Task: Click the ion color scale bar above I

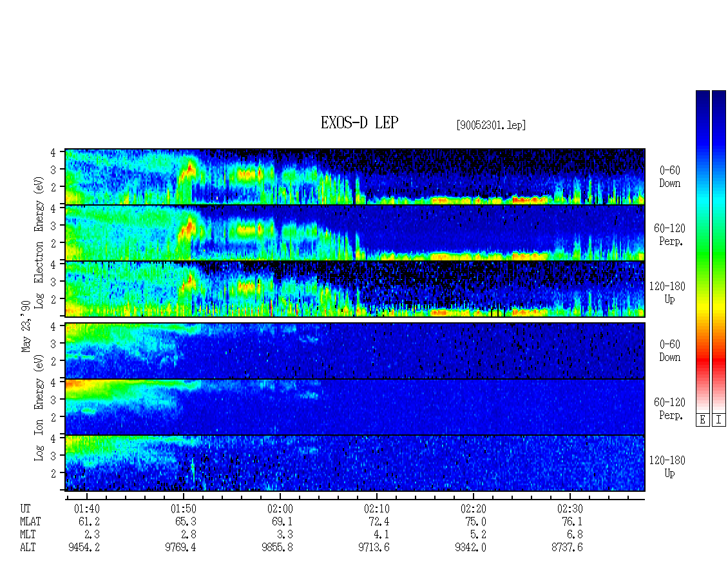Action: (x=719, y=251)
